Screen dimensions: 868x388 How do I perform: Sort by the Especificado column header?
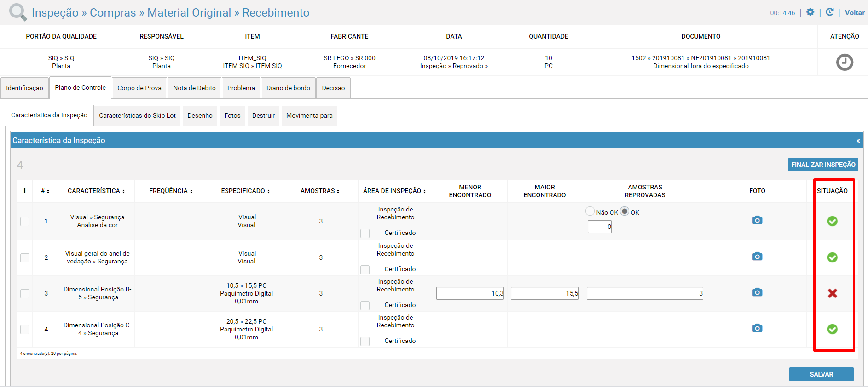coord(245,191)
